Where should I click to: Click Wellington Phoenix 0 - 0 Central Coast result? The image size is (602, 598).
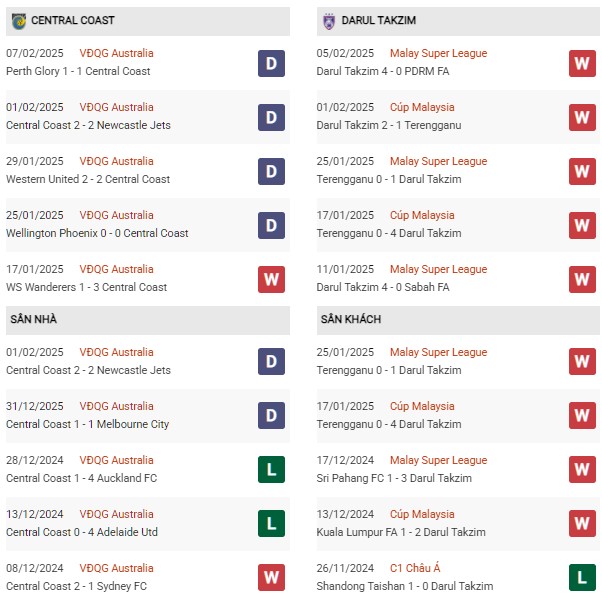(x=97, y=233)
